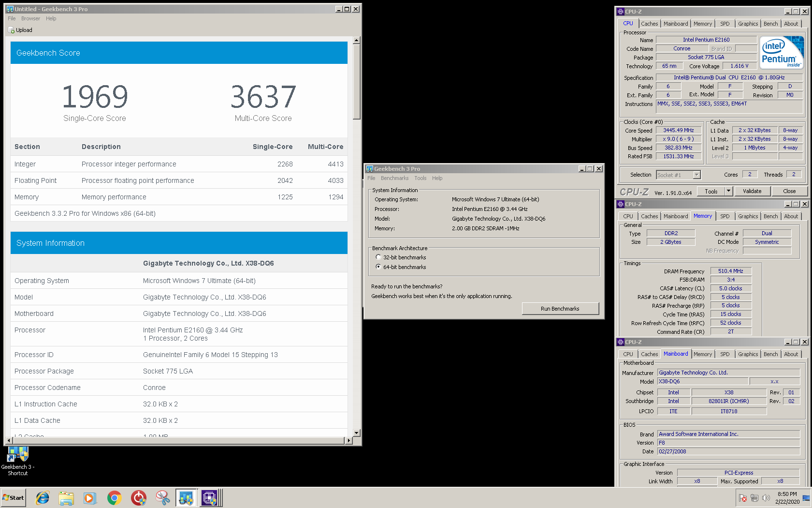The width and height of the screenshot is (812, 508).
Task: Click Core Speed field 3445.49 MHz
Action: (x=679, y=131)
